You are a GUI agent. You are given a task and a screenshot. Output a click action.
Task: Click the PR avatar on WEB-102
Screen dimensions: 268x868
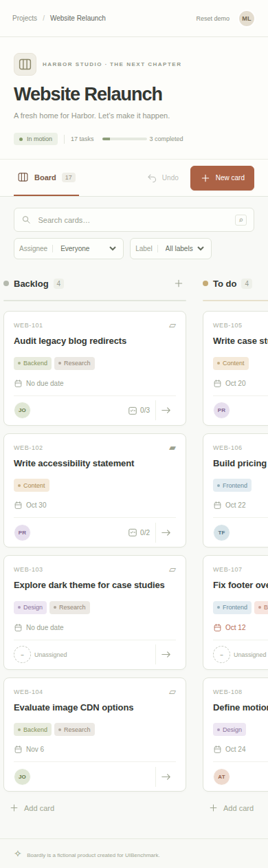click(22, 532)
